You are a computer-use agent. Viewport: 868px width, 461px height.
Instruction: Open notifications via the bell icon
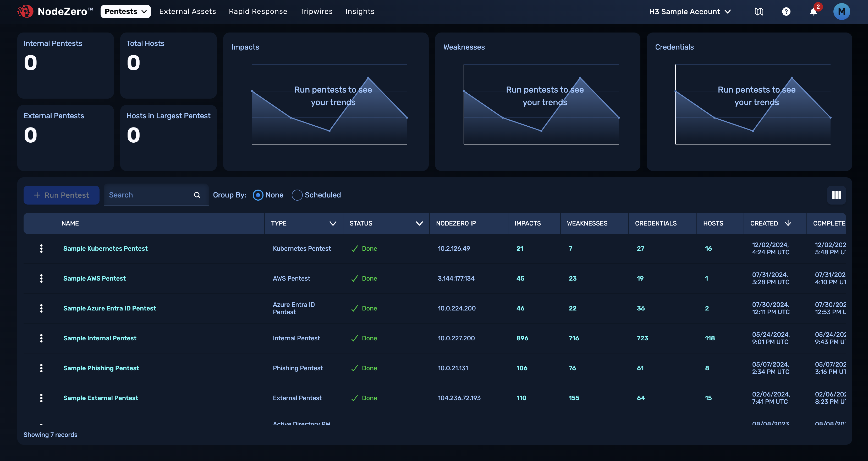[x=814, y=12]
